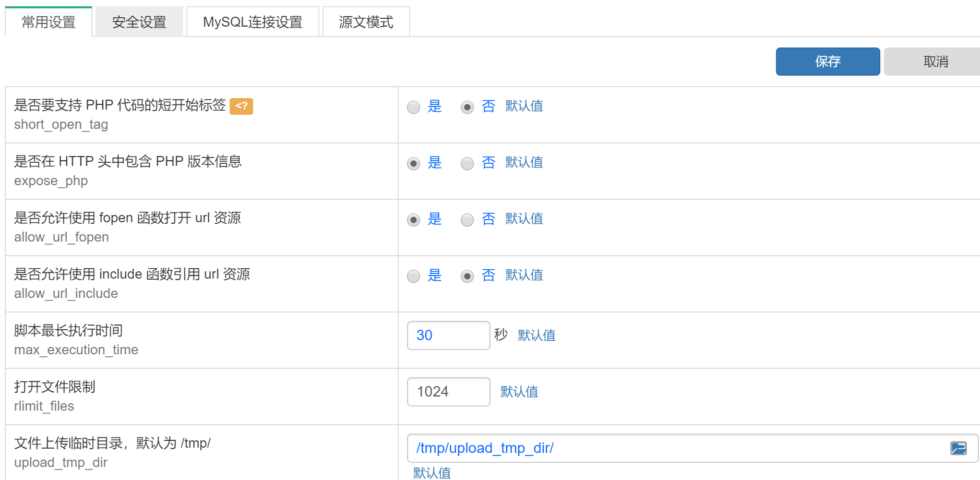Restore default for max_execution_time
Viewport: 980px width, 480px height.
tap(536, 335)
